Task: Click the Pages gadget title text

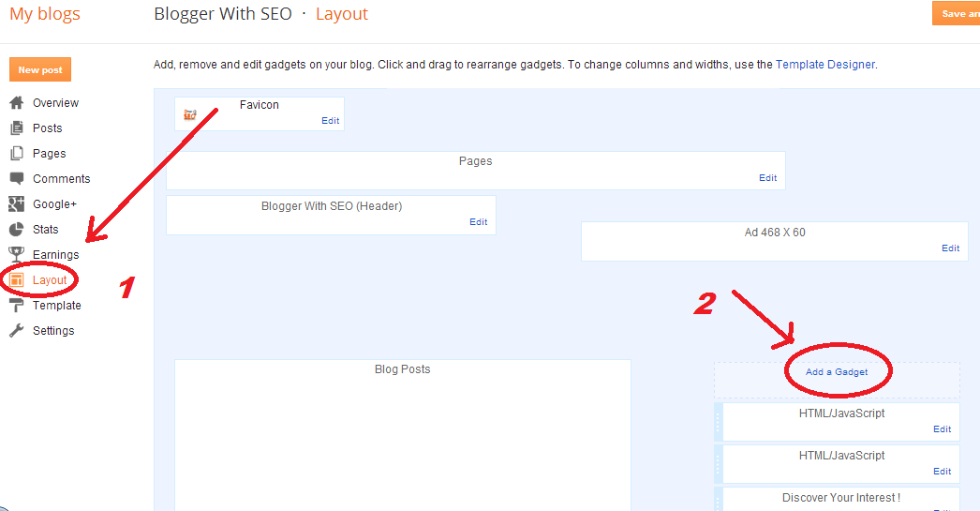Action: 476,160
